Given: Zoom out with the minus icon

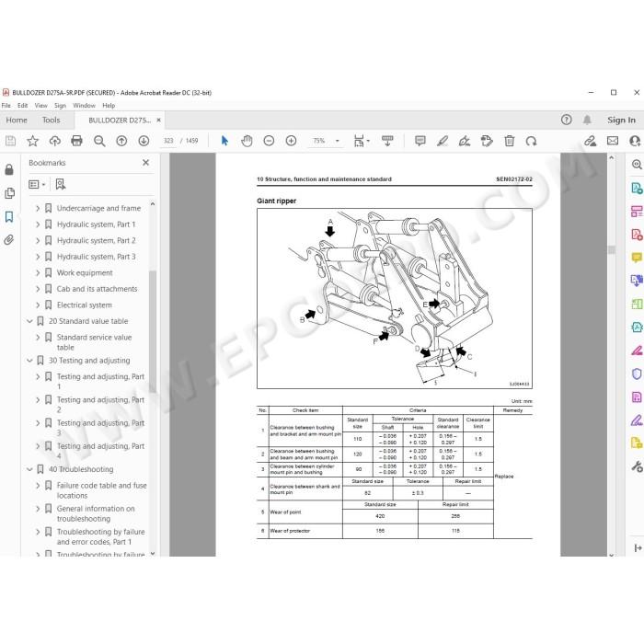Looking at the screenshot, I should click(x=269, y=141).
